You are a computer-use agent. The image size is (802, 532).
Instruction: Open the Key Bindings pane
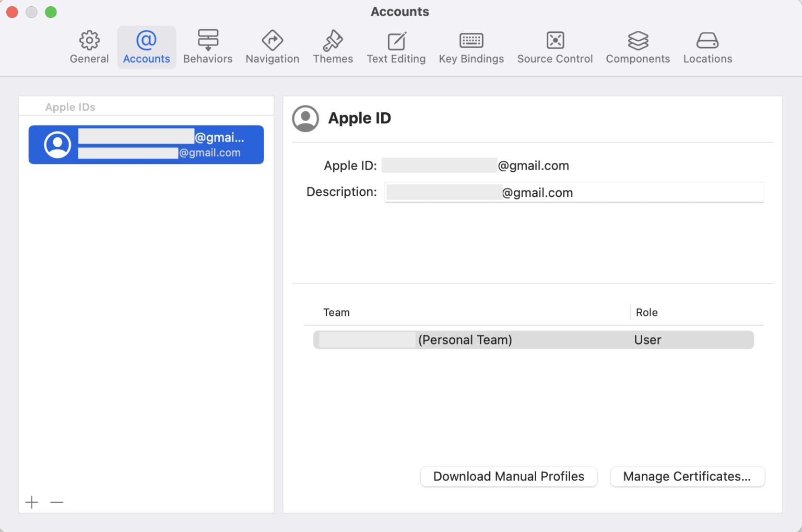click(471, 47)
